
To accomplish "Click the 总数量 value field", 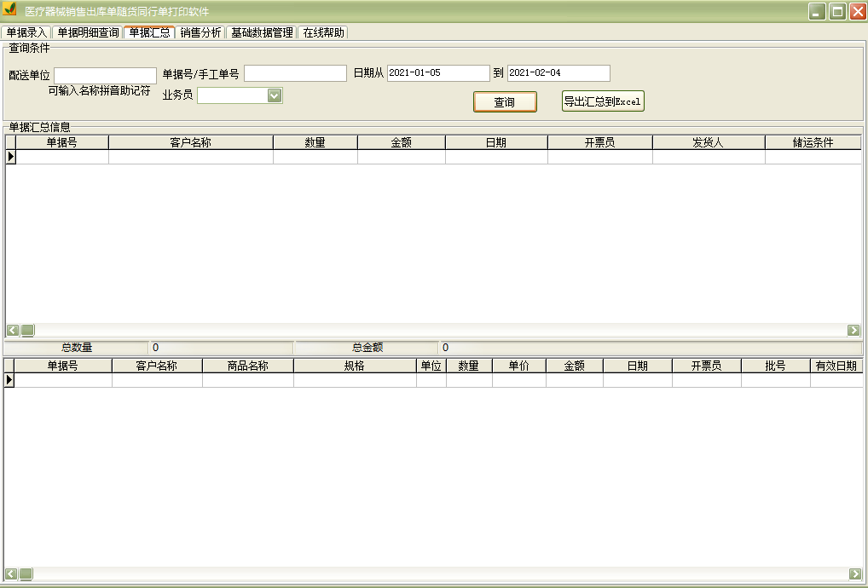I will point(221,348).
